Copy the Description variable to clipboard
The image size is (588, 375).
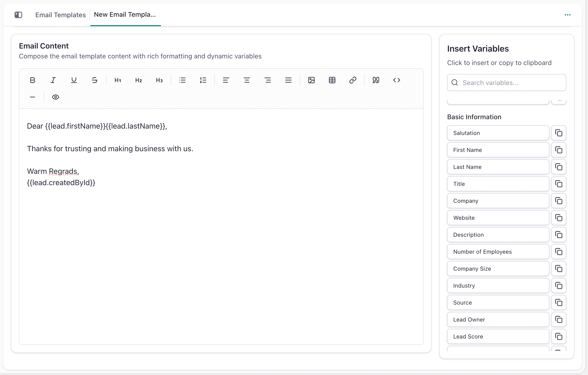point(559,235)
